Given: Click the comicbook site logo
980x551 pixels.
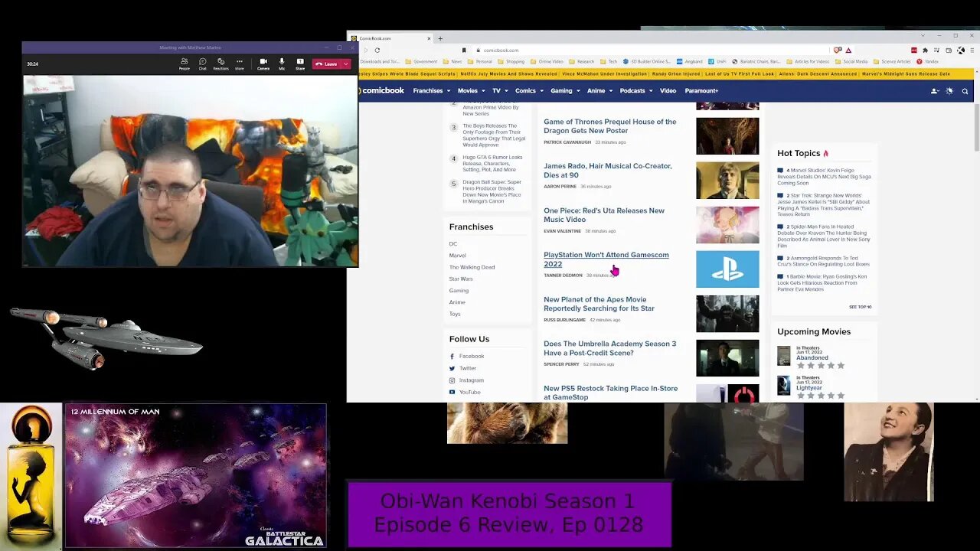Looking at the screenshot, I should pyautogui.click(x=381, y=90).
